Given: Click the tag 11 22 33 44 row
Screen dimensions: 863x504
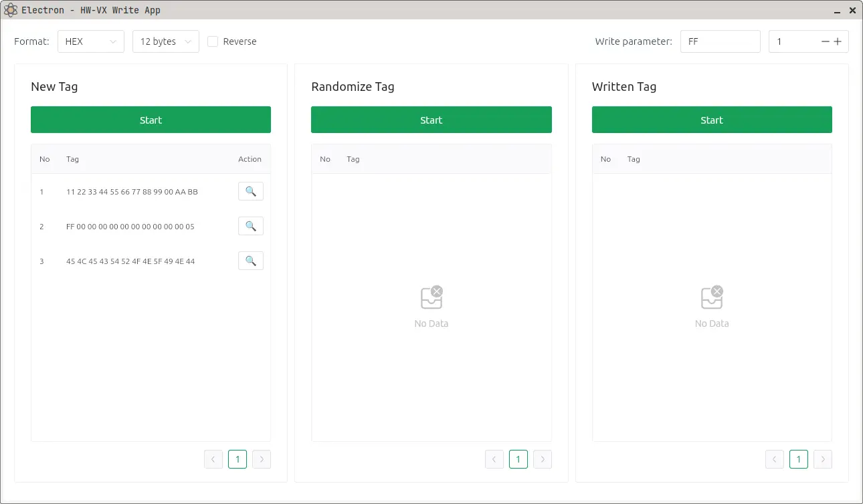Looking at the screenshot, I should [x=132, y=192].
